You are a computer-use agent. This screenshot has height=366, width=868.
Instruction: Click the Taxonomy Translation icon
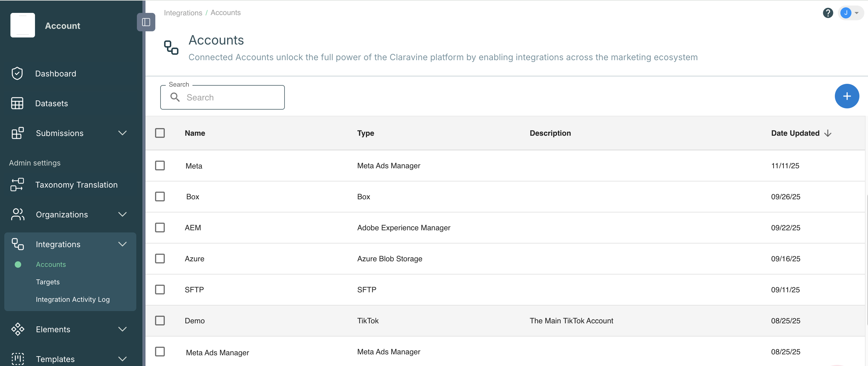click(x=17, y=185)
